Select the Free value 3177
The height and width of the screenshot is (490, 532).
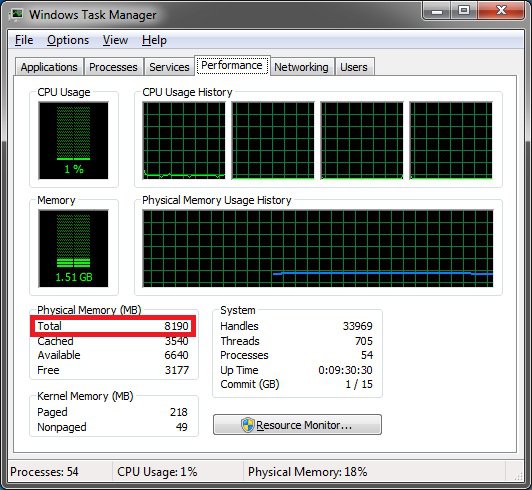pos(177,370)
